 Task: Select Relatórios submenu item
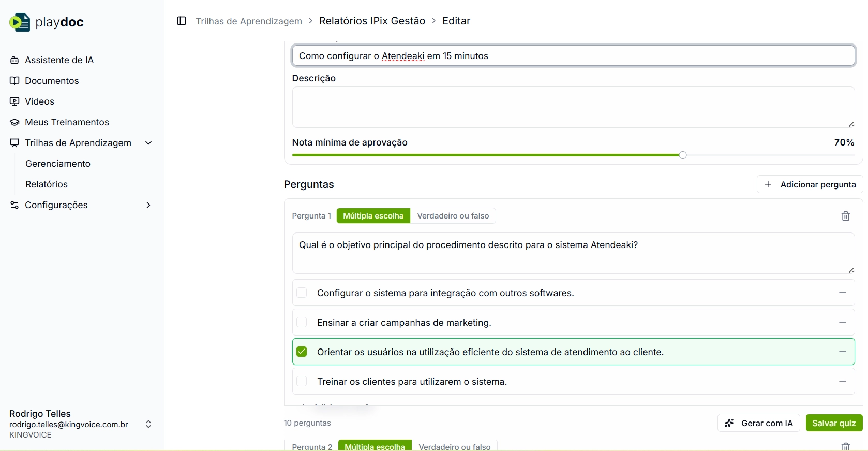point(47,184)
